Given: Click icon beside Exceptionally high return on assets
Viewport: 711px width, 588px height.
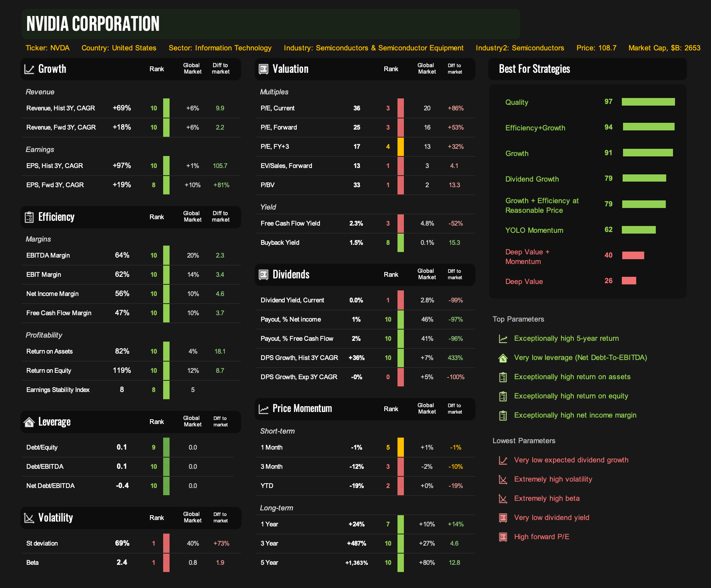Looking at the screenshot, I should [x=503, y=377].
